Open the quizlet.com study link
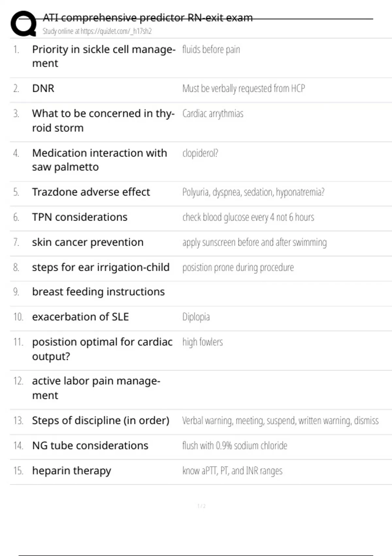Screen dimensions: 392x556 coord(97,31)
